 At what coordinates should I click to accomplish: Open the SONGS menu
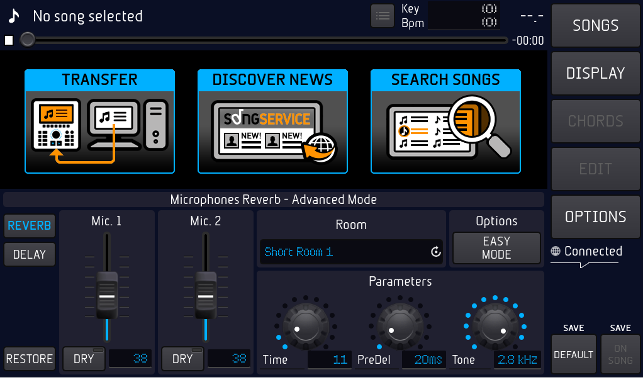[x=596, y=25]
